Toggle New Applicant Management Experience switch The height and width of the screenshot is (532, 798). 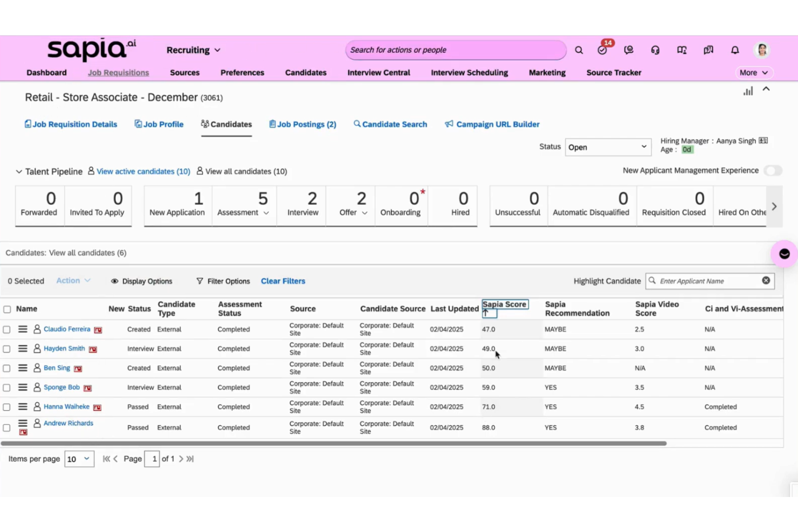pos(773,170)
